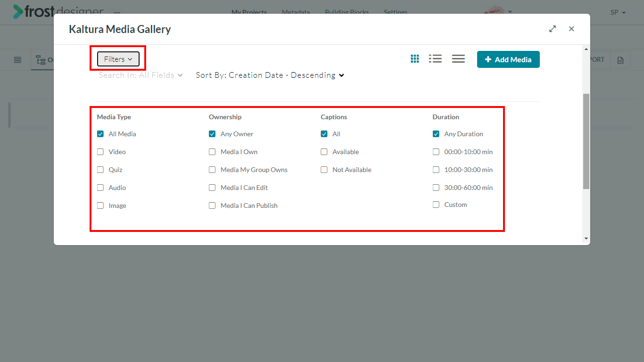Switch to list view layout
The width and height of the screenshot is (644, 362).
[435, 58]
